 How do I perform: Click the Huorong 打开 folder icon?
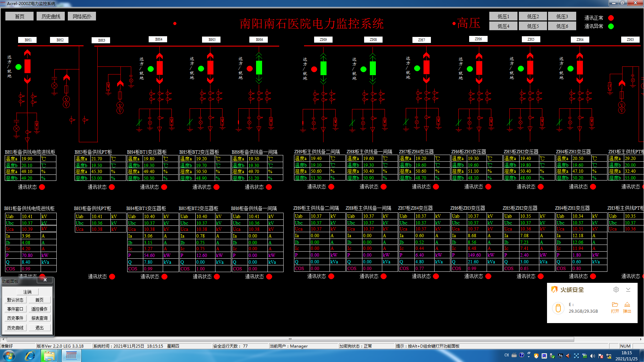(x=615, y=305)
